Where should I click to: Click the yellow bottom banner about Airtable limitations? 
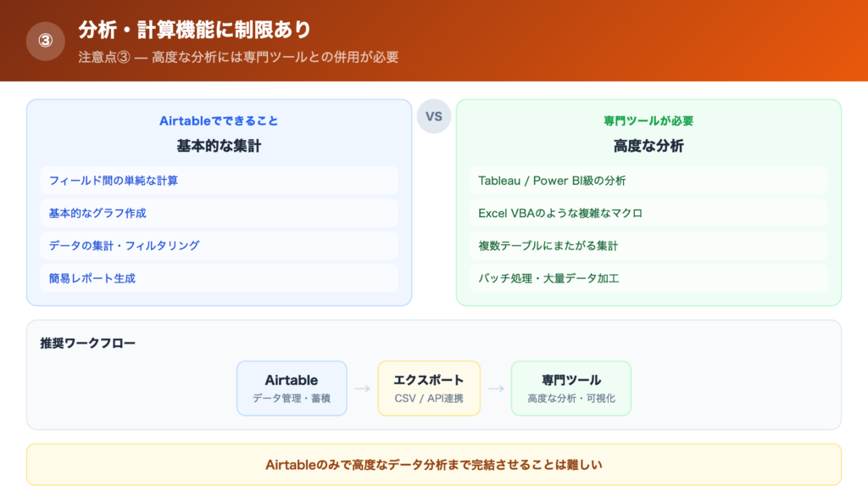click(x=434, y=464)
